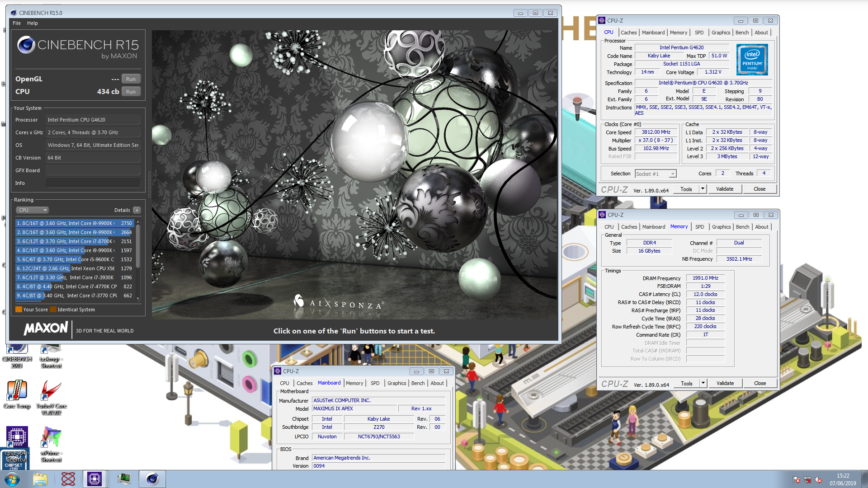Click the red atom-like taskbar icon
The height and width of the screenshot is (488, 868).
point(68,479)
